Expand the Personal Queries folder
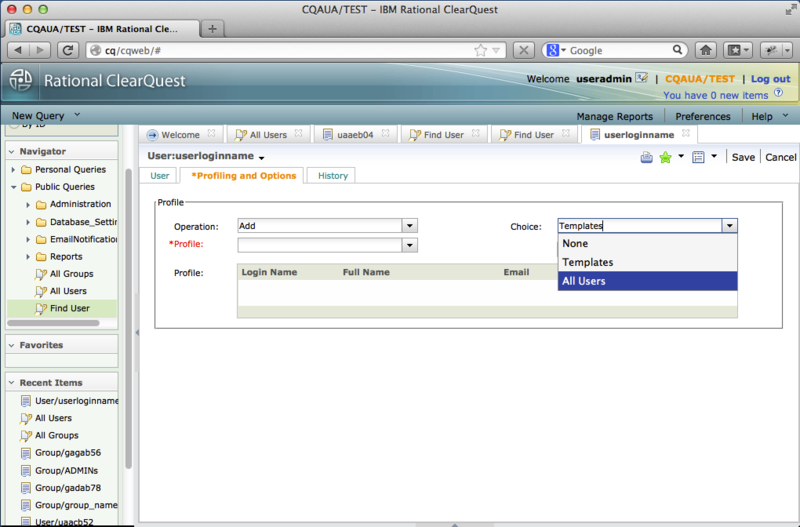 pyautogui.click(x=13, y=169)
